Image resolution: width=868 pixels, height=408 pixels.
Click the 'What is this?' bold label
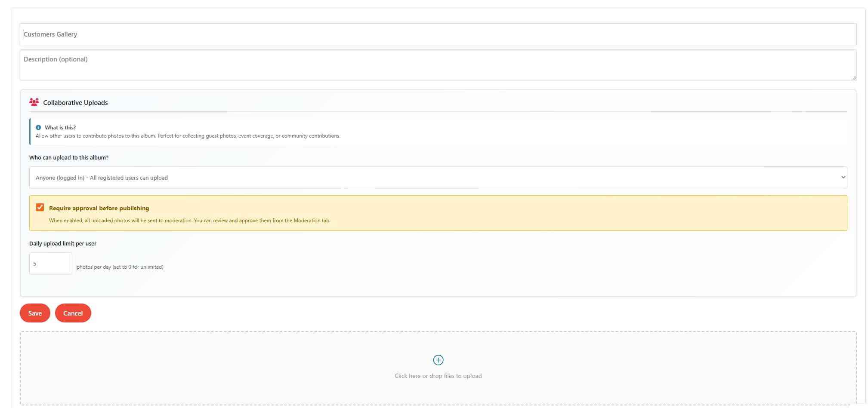click(60, 127)
